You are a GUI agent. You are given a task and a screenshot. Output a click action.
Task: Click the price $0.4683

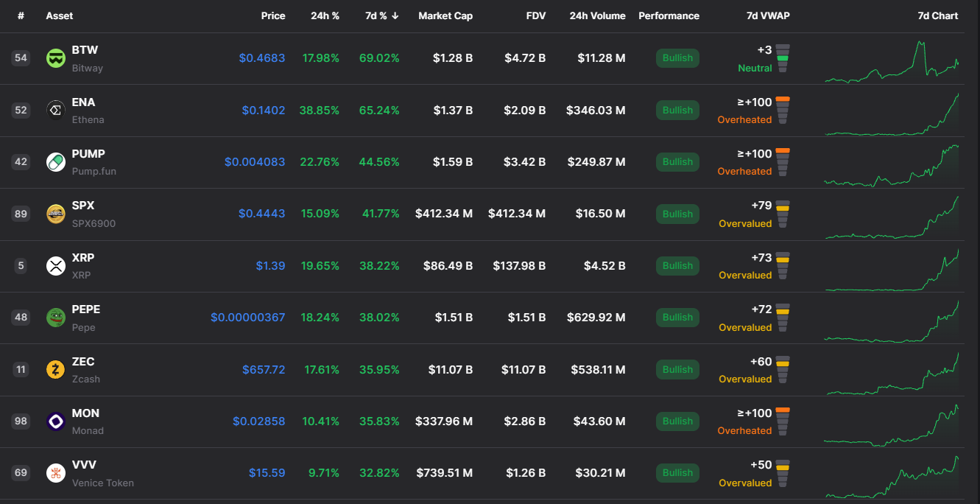(x=262, y=58)
